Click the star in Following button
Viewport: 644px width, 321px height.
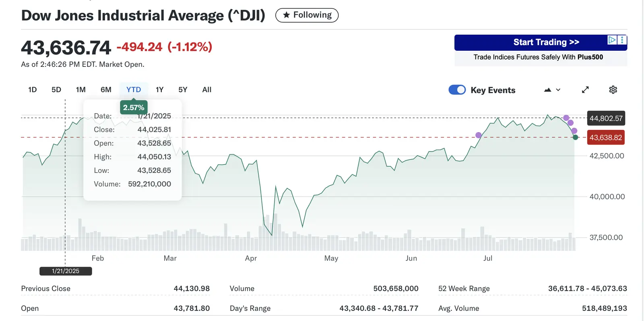286,15
